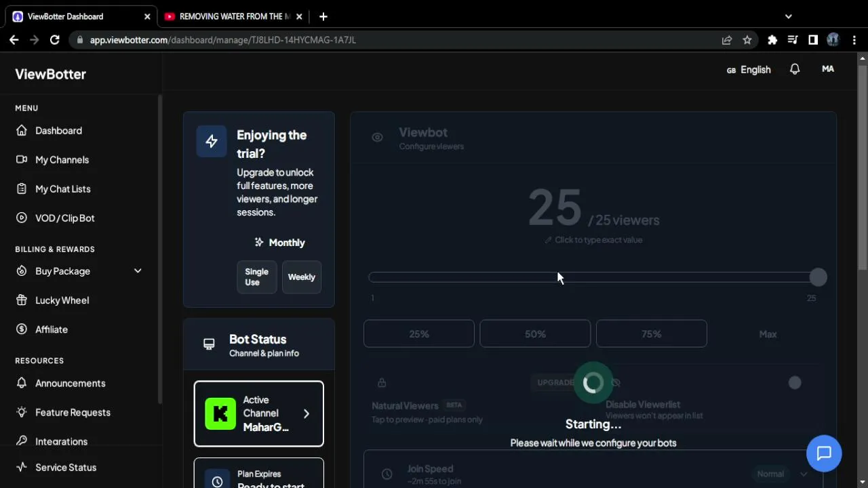Open the Chrome three-dot menu
Viewport: 868px width, 488px height.
[854, 40]
